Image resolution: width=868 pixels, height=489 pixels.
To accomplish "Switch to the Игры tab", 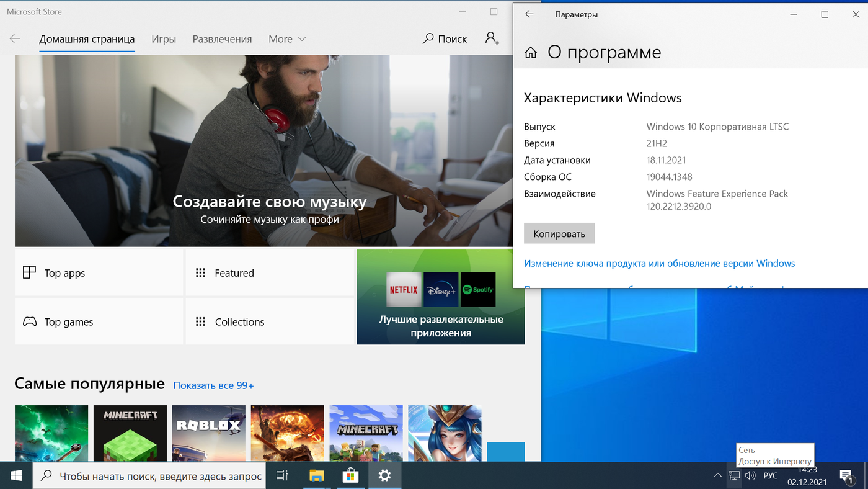I will click(164, 38).
